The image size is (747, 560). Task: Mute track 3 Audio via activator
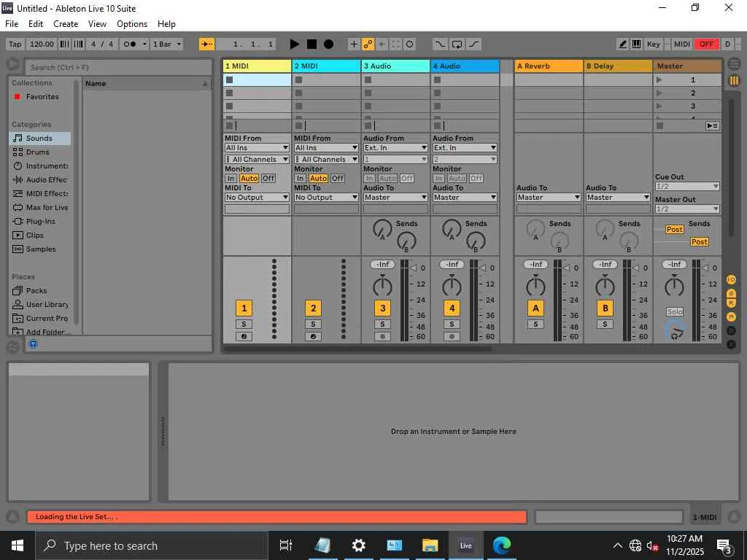pyautogui.click(x=382, y=308)
